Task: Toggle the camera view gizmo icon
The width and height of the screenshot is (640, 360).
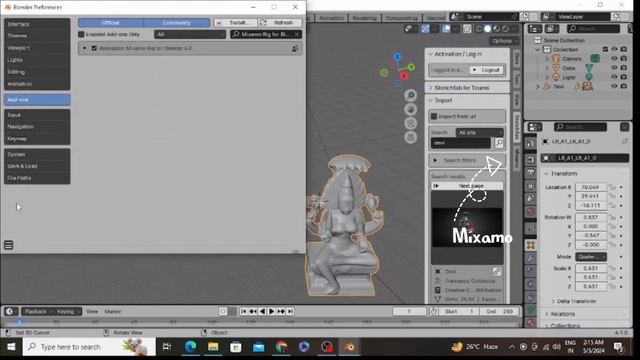Action: pyautogui.click(x=411, y=123)
